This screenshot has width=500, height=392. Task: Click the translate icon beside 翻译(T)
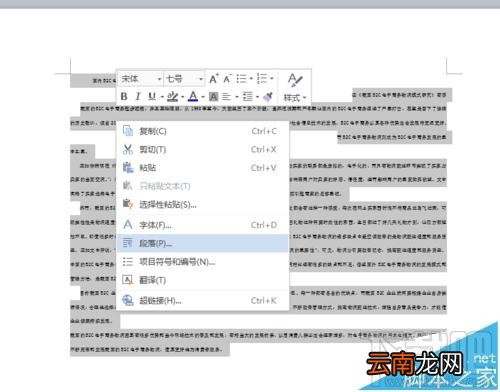pyautogui.click(x=128, y=280)
